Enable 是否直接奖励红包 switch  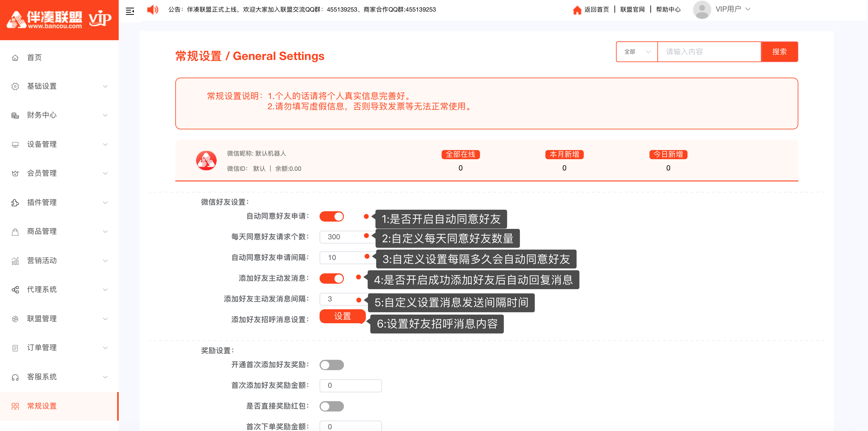(x=331, y=406)
